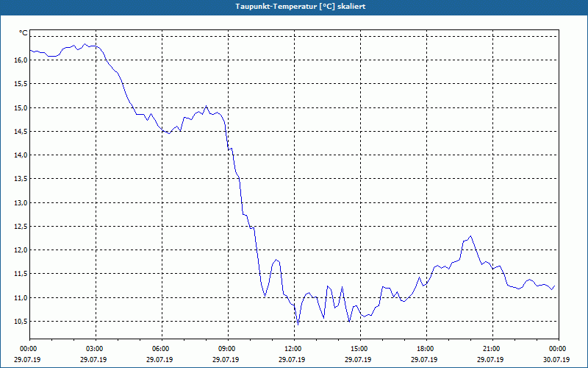Screen dimensions: 588x368
Task: Click the curve's evening peak near 20:00
Action: click(470, 236)
